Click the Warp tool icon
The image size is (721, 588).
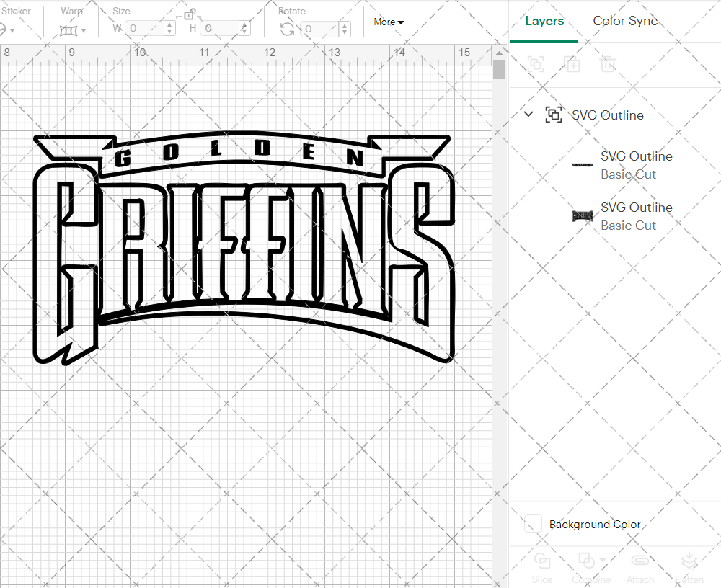70,29
